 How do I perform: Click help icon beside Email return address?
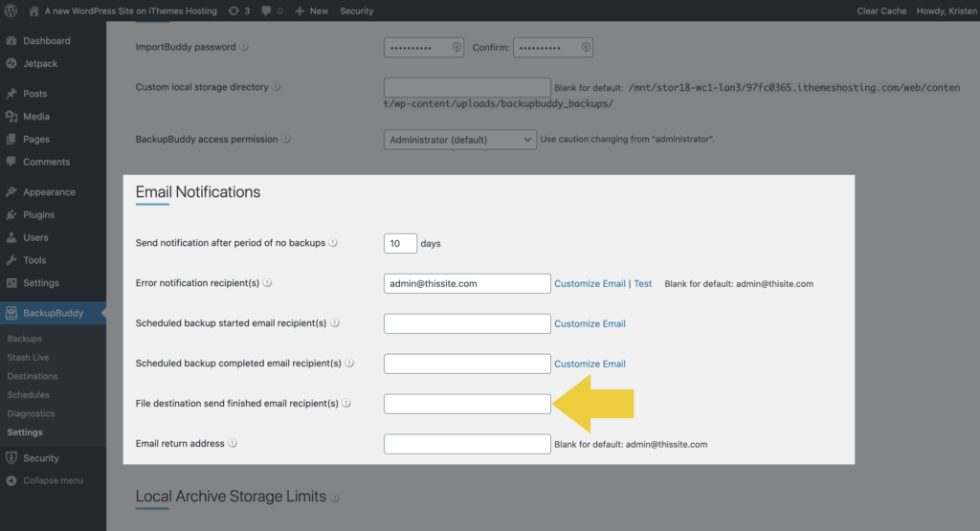[232, 444]
